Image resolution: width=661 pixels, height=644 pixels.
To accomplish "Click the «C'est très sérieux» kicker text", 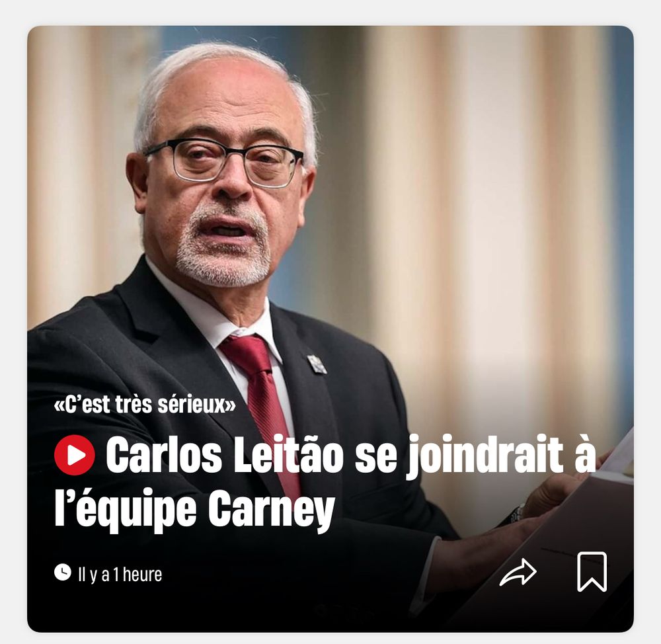I will (x=145, y=405).
